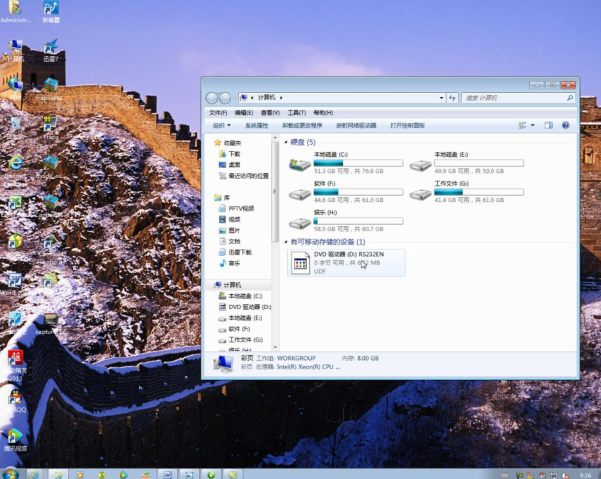Refresh the address bar location

point(452,98)
